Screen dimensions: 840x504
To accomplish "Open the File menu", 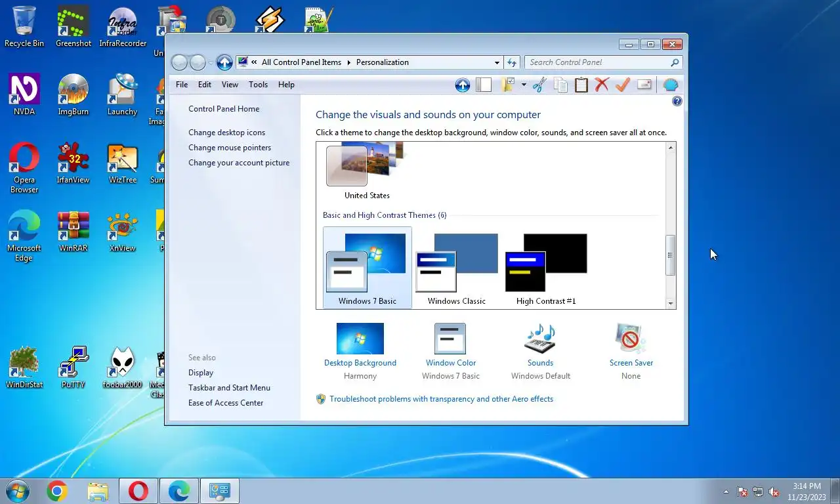I will coord(182,85).
